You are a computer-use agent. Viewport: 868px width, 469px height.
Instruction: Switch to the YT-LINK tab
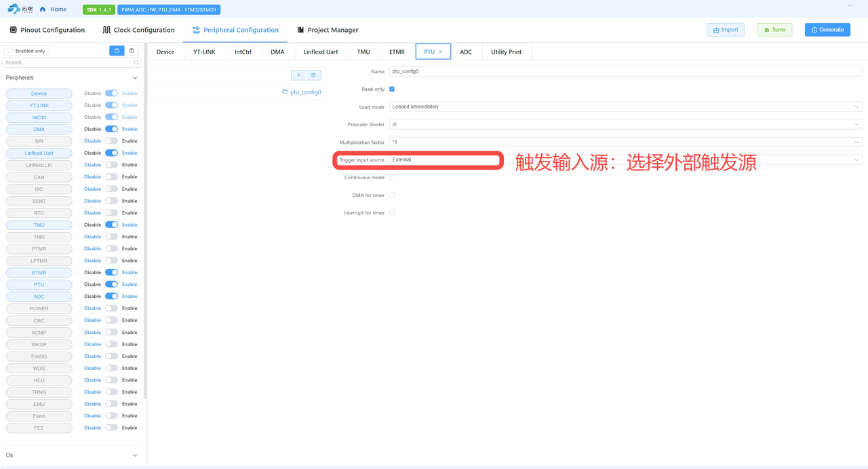coord(204,52)
